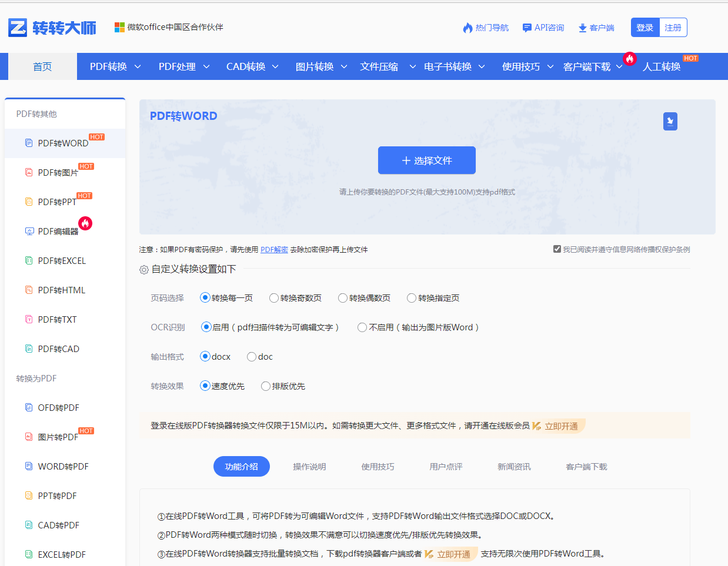Open API咨询 via its chat icon

coord(526,27)
